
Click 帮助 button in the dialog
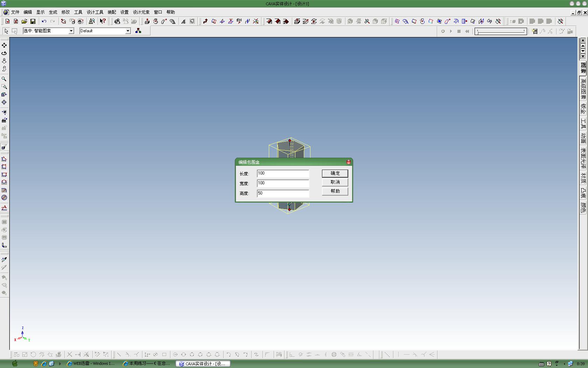click(x=335, y=191)
